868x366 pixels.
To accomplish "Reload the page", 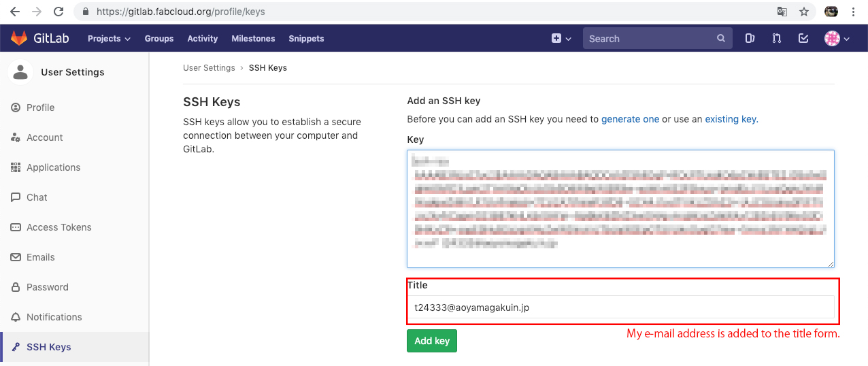I will (x=59, y=12).
